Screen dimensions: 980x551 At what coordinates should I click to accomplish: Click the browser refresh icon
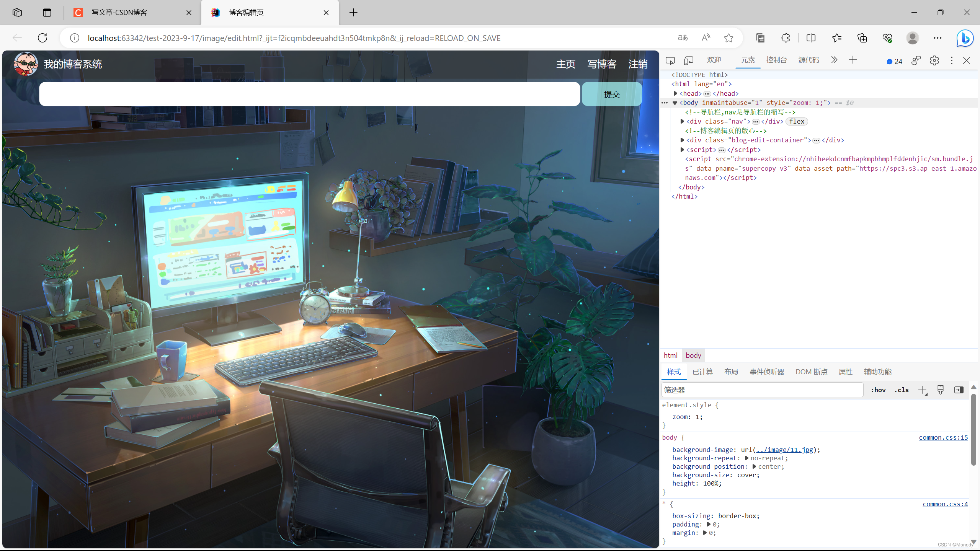tap(42, 38)
